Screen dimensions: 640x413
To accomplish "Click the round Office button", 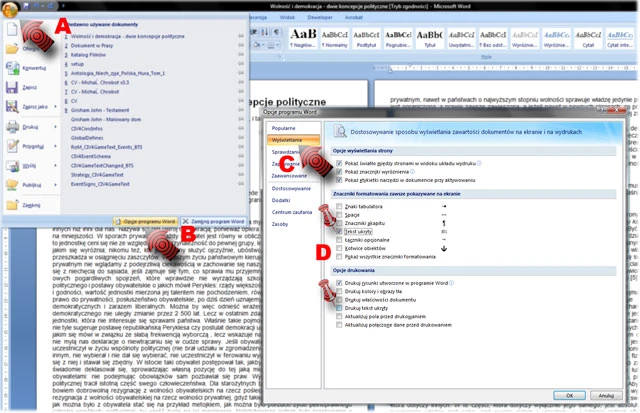I will [10, 9].
